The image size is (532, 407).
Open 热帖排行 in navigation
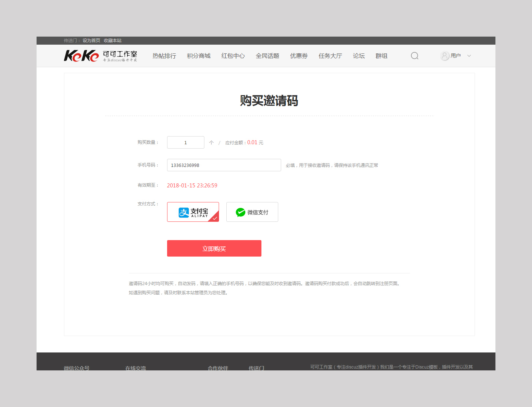pyautogui.click(x=164, y=56)
